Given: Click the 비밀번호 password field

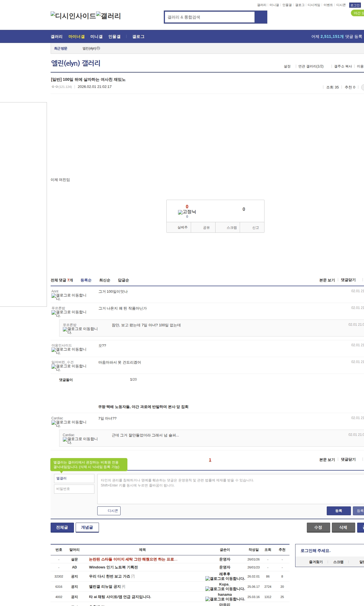Looking at the screenshot, I should coord(74,489).
